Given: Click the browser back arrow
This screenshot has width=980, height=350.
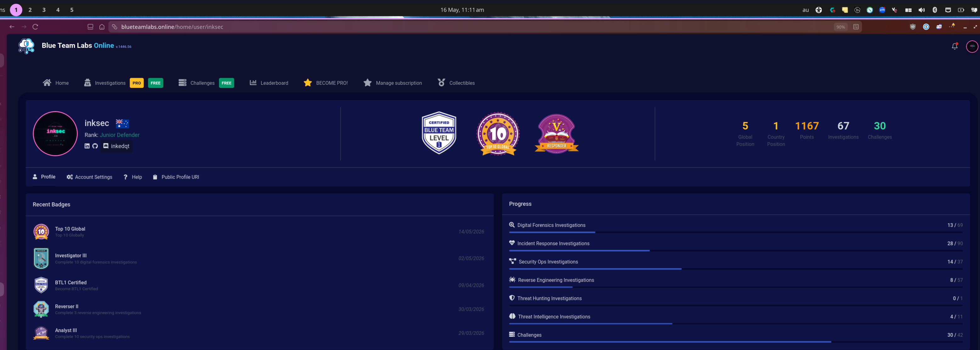Looking at the screenshot, I should [x=12, y=27].
